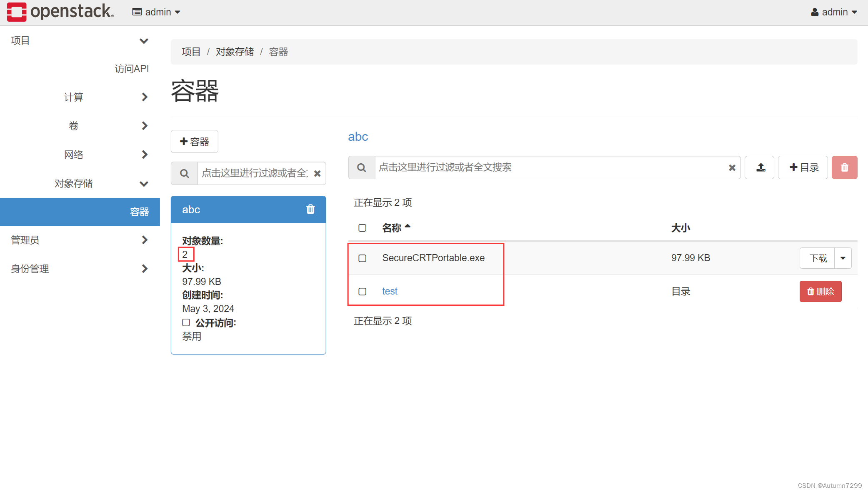Expand the 网络 sidebar menu
This screenshot has height=492, width=868.
(80, 155)
